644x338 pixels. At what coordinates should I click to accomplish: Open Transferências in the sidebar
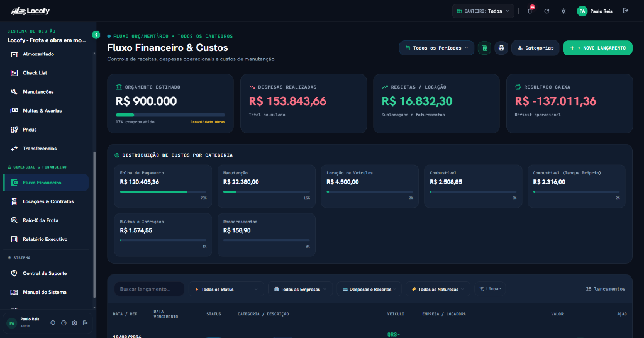click(x=46, y=149)
